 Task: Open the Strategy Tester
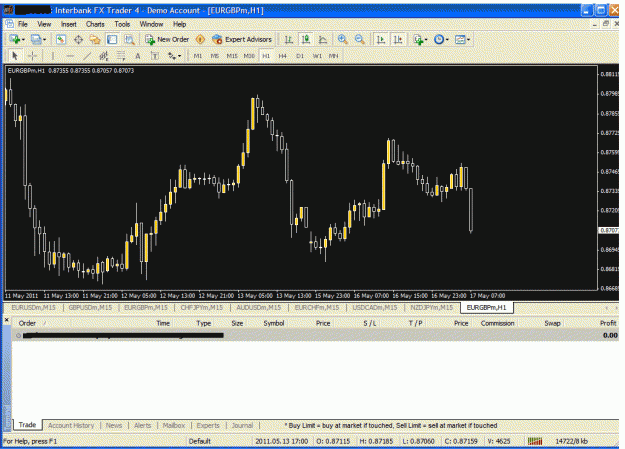pos(129,39)
